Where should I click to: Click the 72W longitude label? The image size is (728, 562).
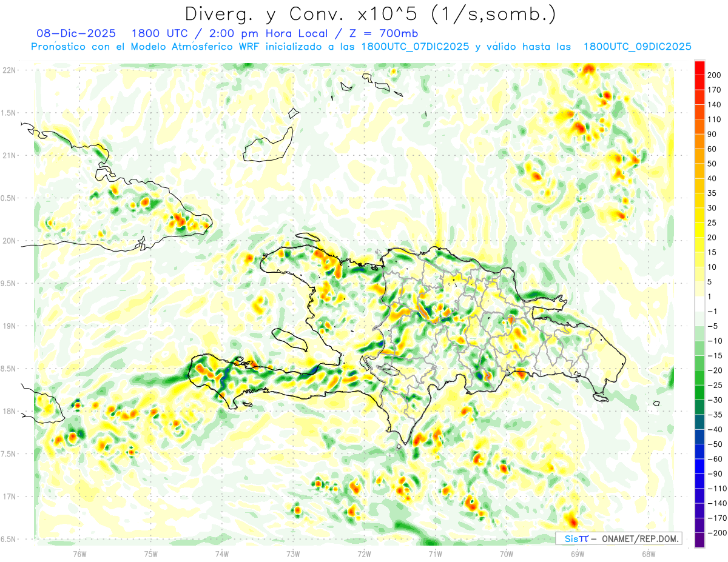tap(364, 553)
